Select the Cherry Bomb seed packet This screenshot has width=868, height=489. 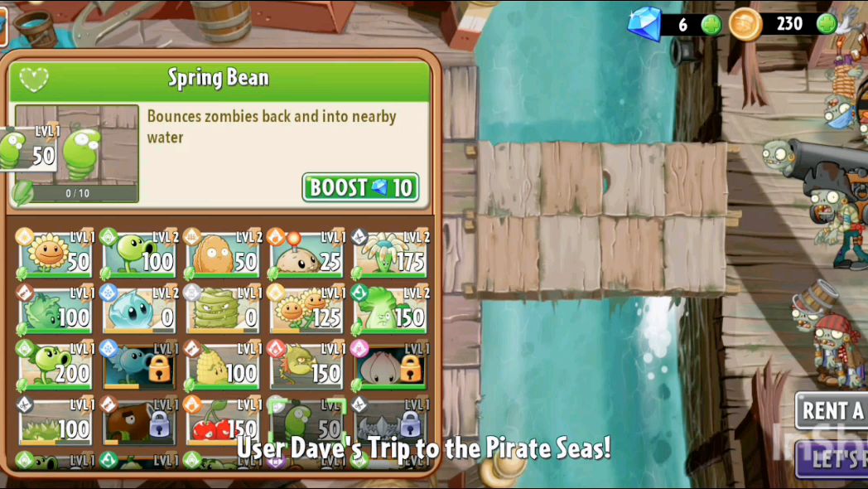coord(223,422)
